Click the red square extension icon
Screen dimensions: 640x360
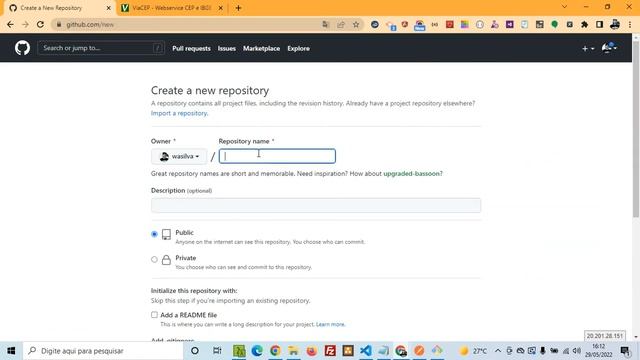click(450, 24)
